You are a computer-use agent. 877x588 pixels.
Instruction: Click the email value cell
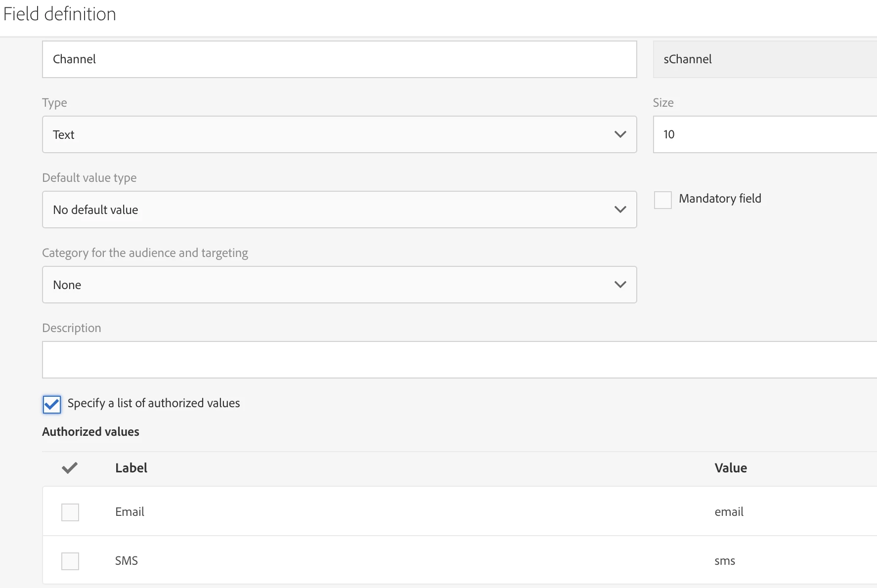[x=729, y=512]
